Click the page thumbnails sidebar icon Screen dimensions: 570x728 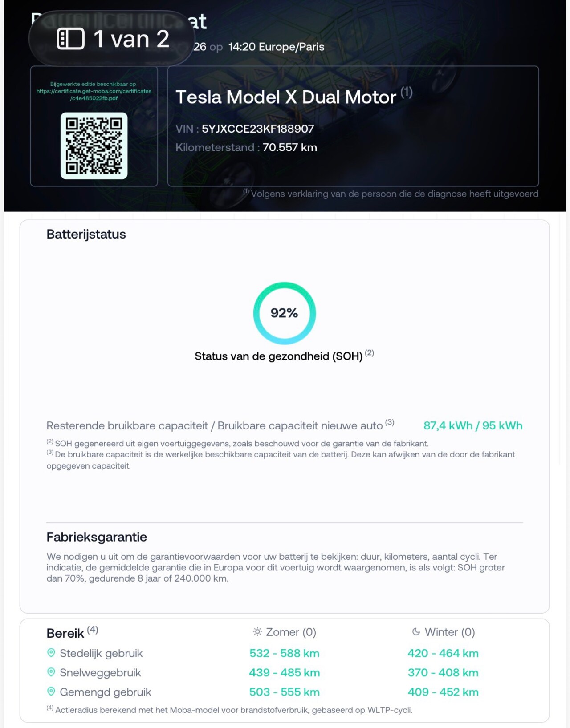point(70,39)
